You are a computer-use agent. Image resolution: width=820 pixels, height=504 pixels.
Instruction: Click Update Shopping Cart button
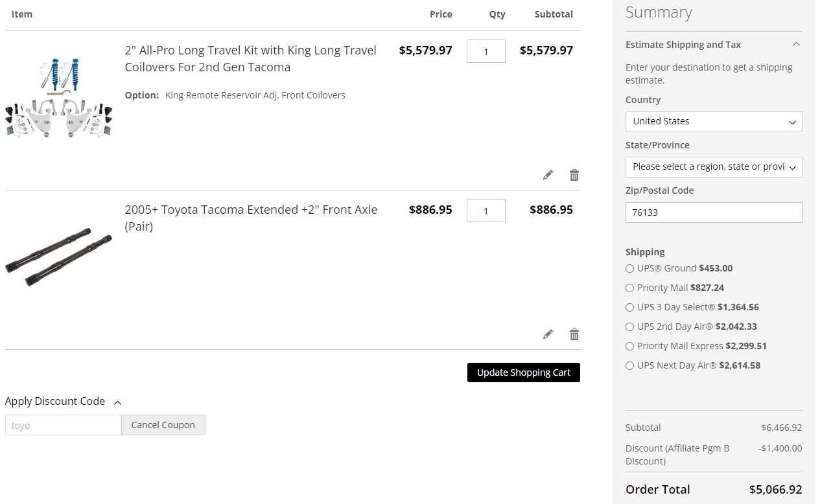tap(523, 372)
